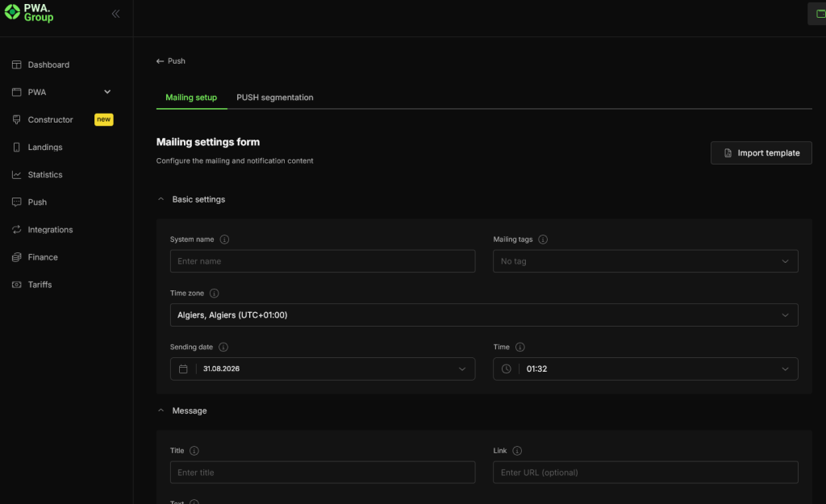Click the Link field info icon
This screenshot has width=826, height=504.
[517, 451]
